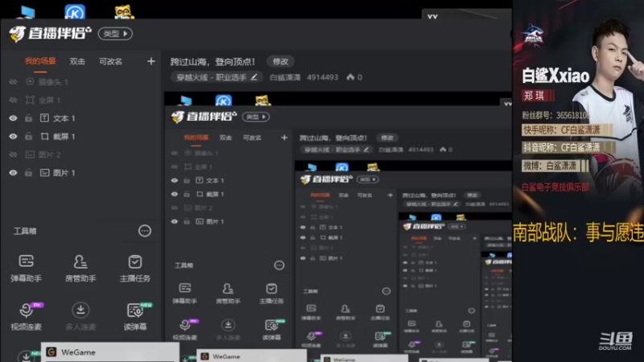Click the WeGame label in largest taskbar popup
644x362 pixels.
[x=78, y=352]
